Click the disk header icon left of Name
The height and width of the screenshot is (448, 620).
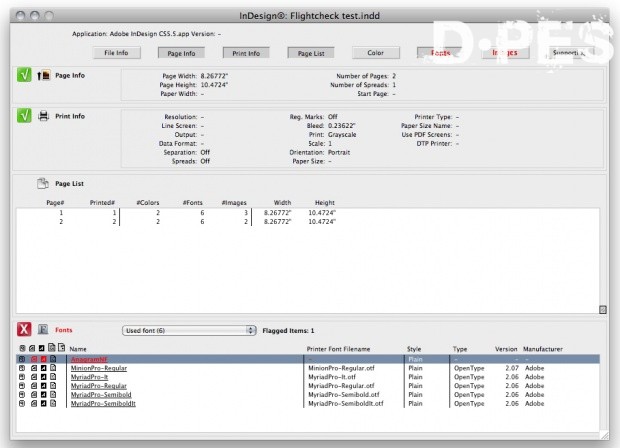[x=23, y=348]
